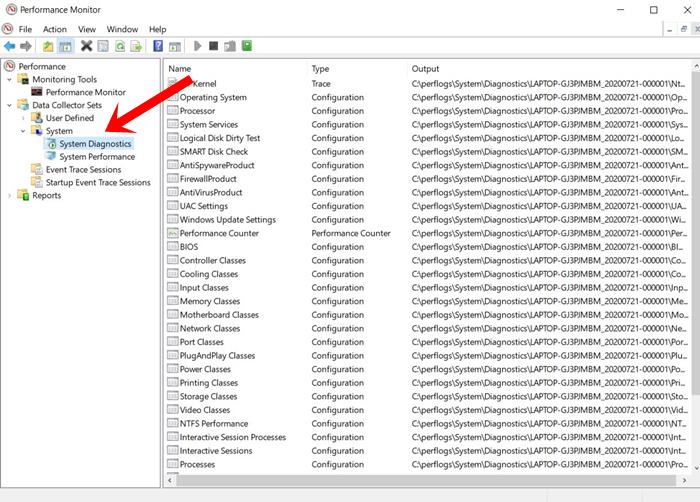The height and width of the screenshot is (502, 700).
Task: Click the Forward arrow toolbar icon
Action: (x=26, y=46)
